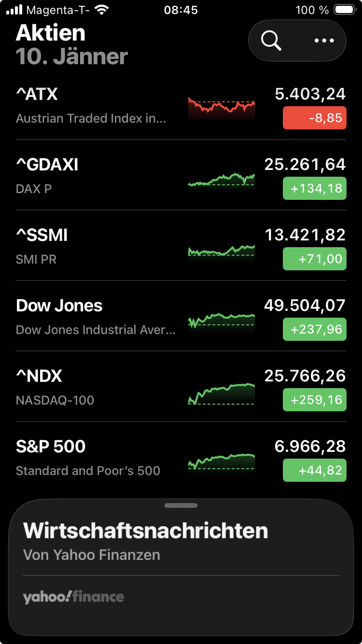362x644 pixels.
Task: Toggle the ^SSMI +71,00 change badge
Action: (x=314, y=259)
